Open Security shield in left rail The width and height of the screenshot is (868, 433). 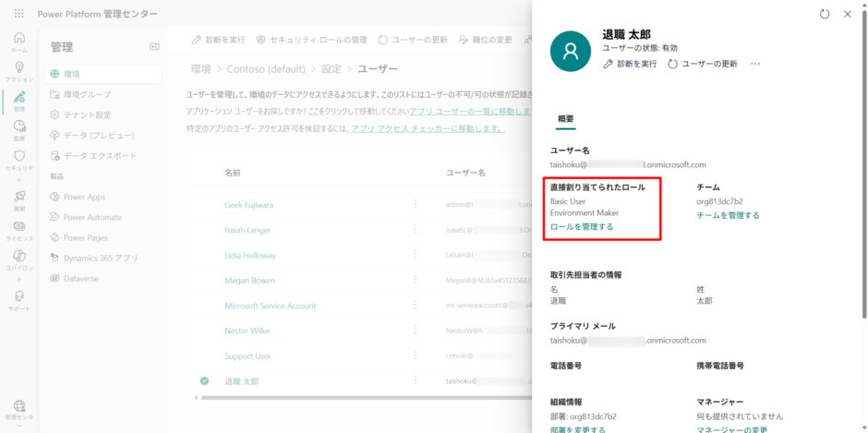coord(18,165)
